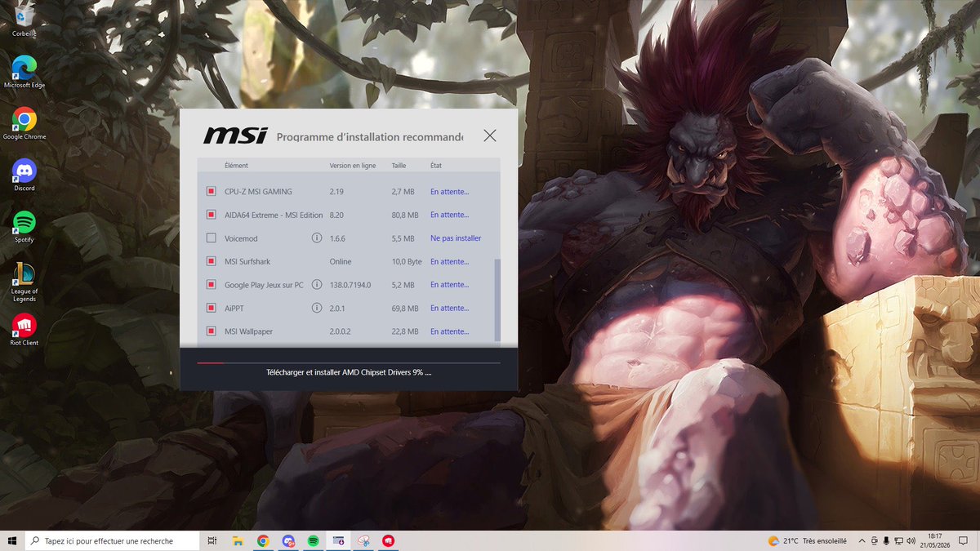Open the Snipping tool taskbar icon
The height and width of the screenshot is (551, 980).
coord(363,540)
